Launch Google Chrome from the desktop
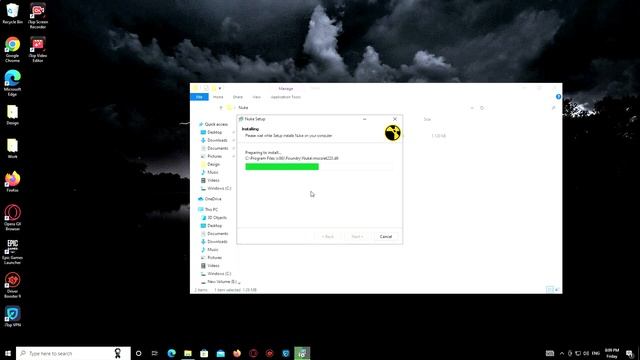This screenshot has width=640, height=360. click(x=12, y=49)
